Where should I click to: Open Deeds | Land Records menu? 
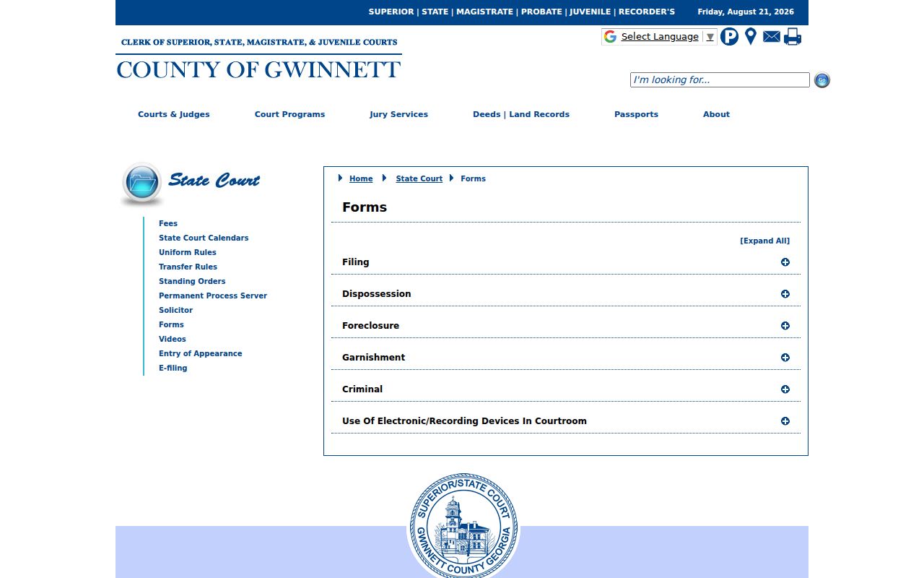pyautogui.click(x=521, y=114)
